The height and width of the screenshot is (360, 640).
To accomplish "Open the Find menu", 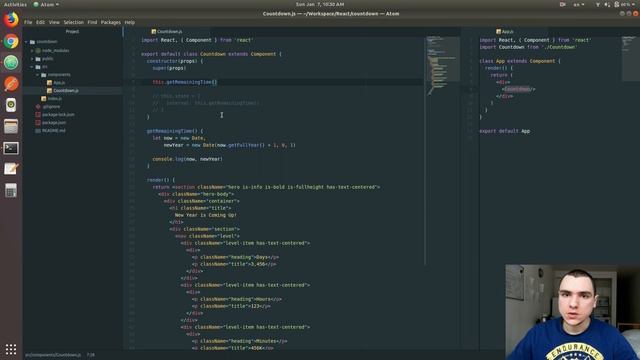I will tap(92, 22).
